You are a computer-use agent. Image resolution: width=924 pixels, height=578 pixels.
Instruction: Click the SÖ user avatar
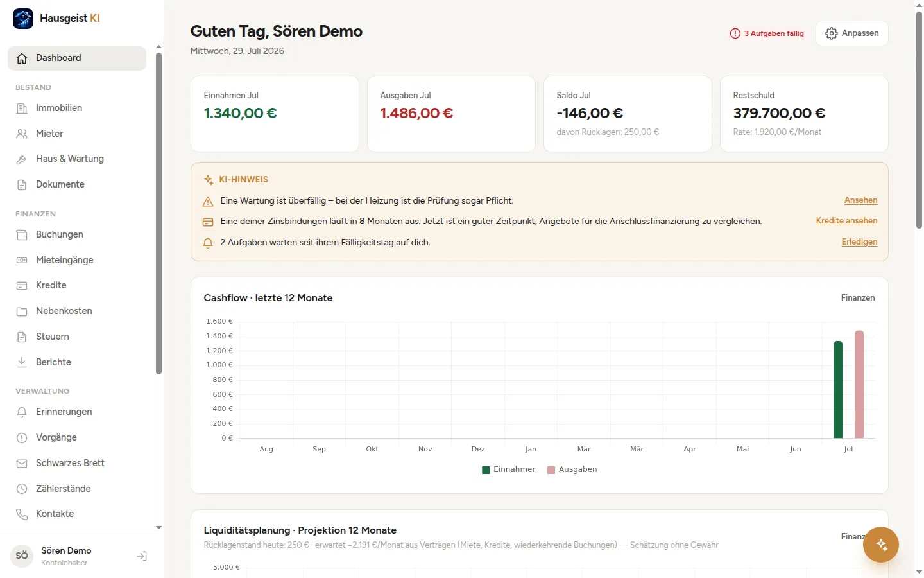tap(22, 556)
